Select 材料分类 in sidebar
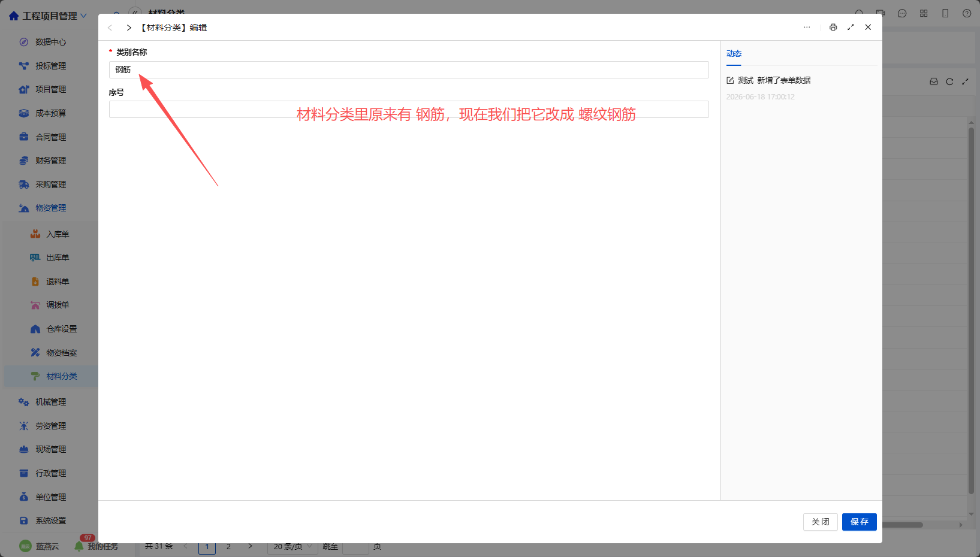Viewport: 980px width, 557px height. (61, 376)
